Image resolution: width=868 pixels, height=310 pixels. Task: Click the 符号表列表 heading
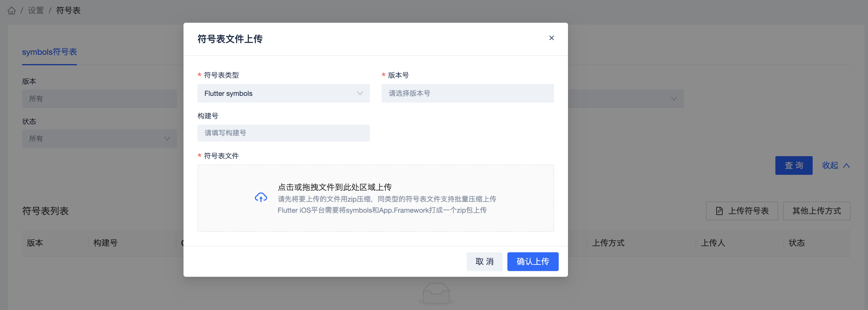click(45, 211)
